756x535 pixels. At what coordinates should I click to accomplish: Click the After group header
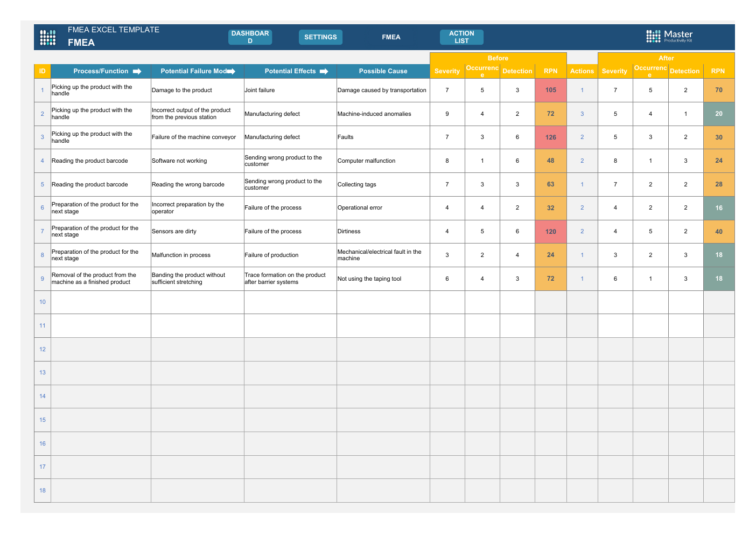point(666,58)
